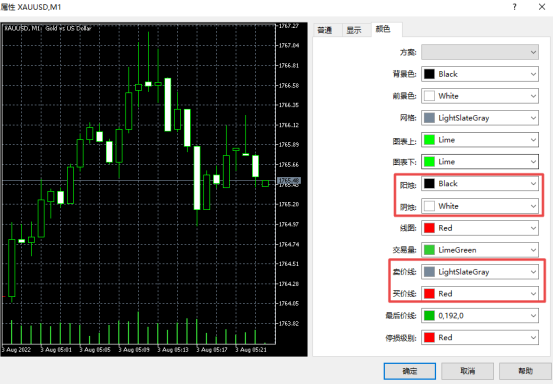
Task: Click the 1766.81 price label
Action: pos(289,66)
